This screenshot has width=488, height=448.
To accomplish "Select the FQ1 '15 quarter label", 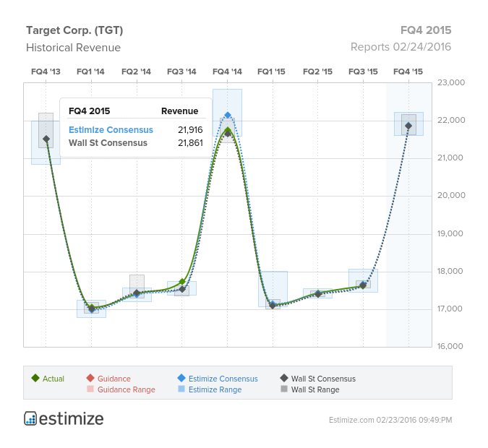I will coord(271,72).
